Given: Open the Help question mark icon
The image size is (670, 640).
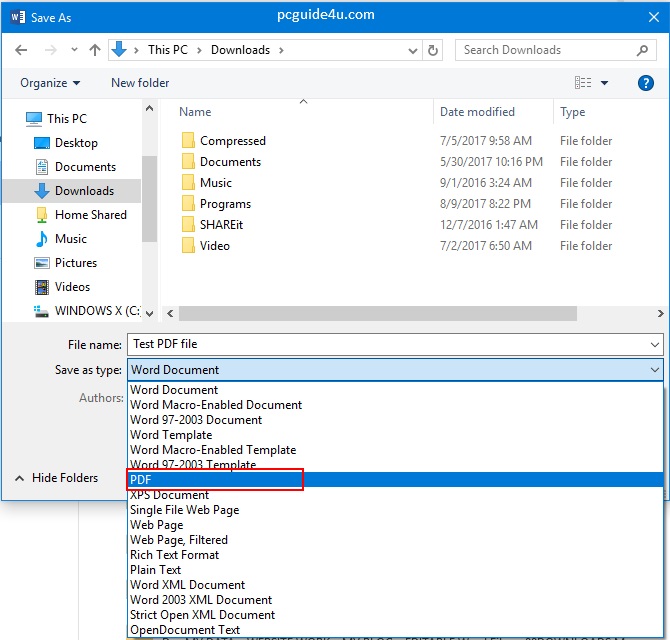Looking at the screenshot, I should (x=645, y=83).
